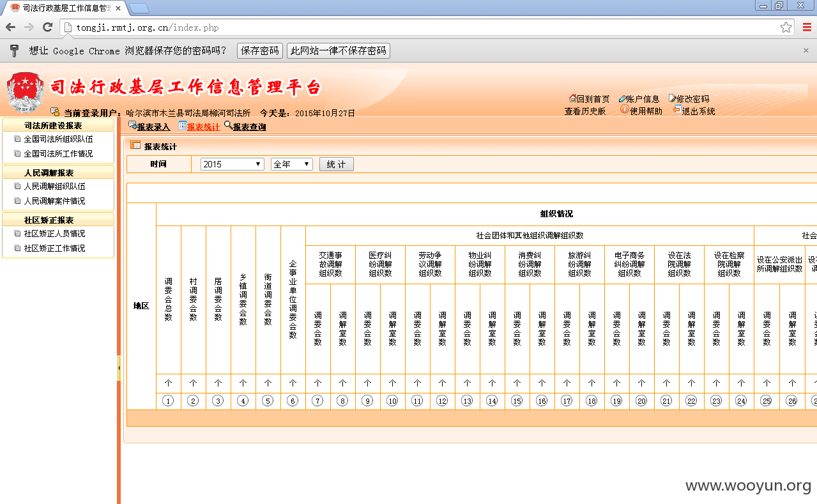Bookmark this page with the star icon
The height and width of the screenshot is (504, 817).
[786, 27]
